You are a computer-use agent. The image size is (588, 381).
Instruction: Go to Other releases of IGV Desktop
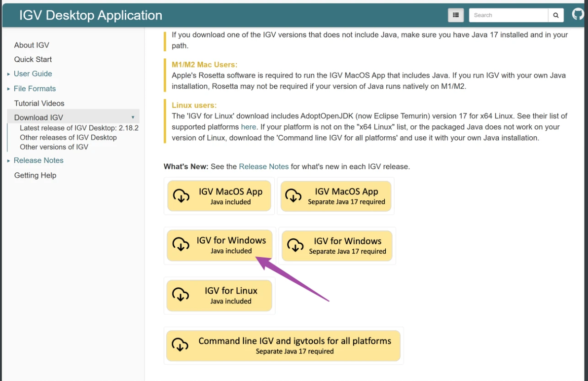pyautogui.click(x=68, y=138)
